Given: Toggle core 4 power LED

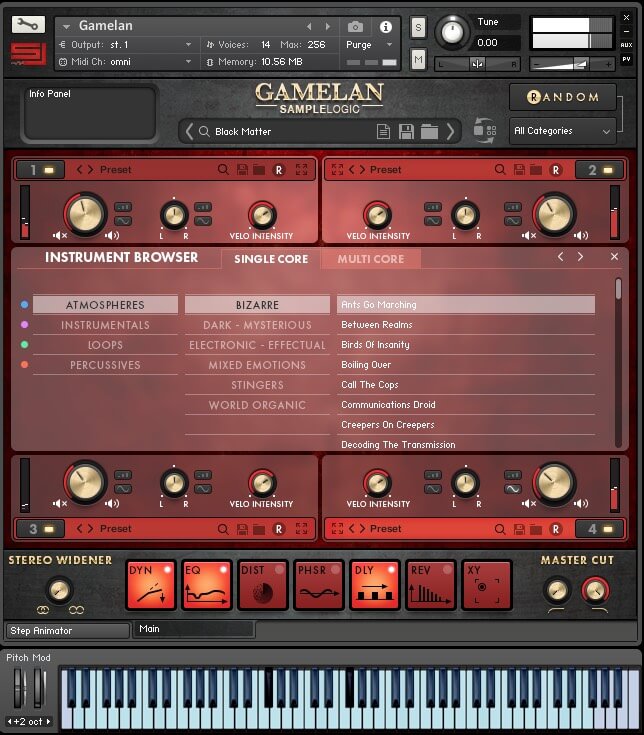Looking at the screenshot, I should [608, 529].
